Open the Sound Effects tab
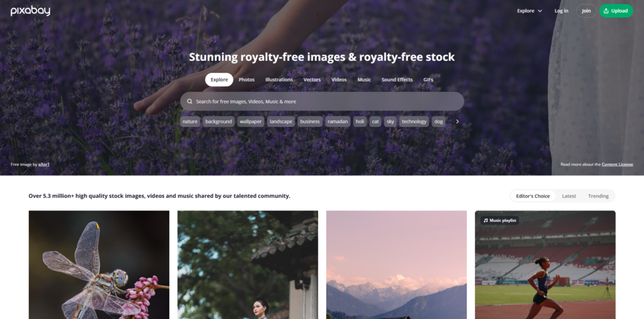Image resolution: width=644 pixels, height=319 pixels. pos(397,80)
